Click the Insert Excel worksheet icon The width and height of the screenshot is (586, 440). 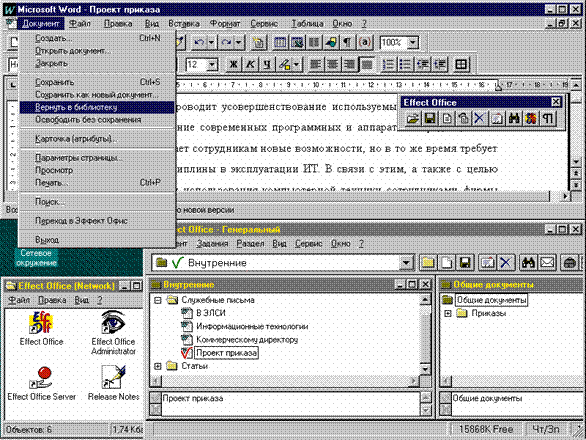(297, 43)
